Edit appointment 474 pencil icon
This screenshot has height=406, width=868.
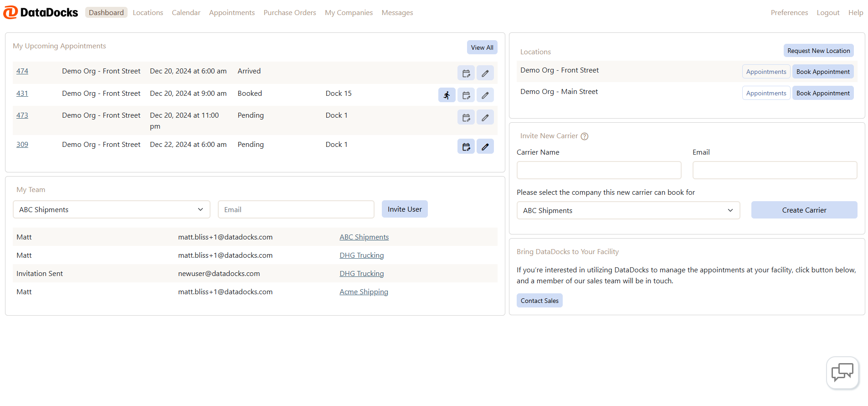click(485, 73)
